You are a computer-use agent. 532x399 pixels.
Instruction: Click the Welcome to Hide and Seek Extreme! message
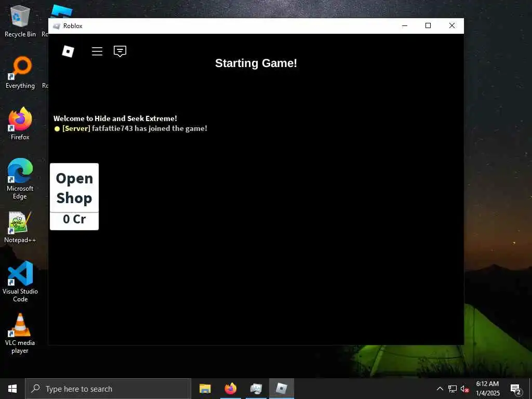coord(115,118)
